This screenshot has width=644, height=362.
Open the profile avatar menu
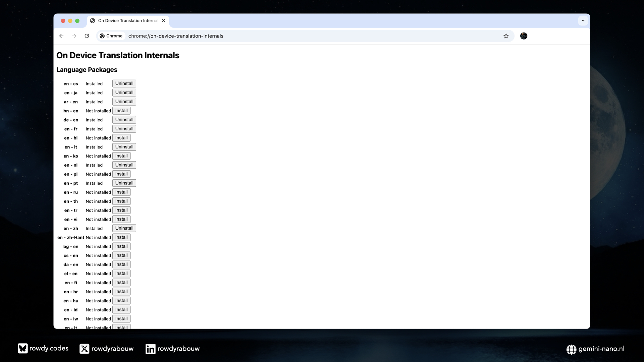(x=524, y=36)
